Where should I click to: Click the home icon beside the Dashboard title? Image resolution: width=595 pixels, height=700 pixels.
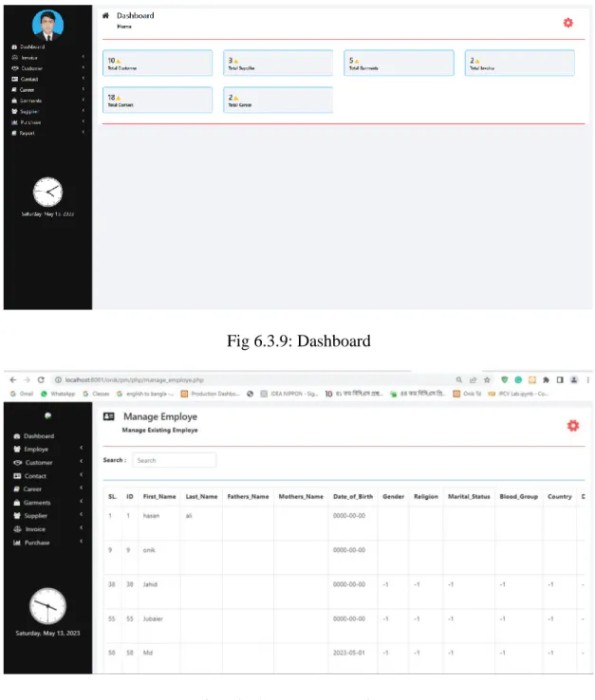pos(105,15)
